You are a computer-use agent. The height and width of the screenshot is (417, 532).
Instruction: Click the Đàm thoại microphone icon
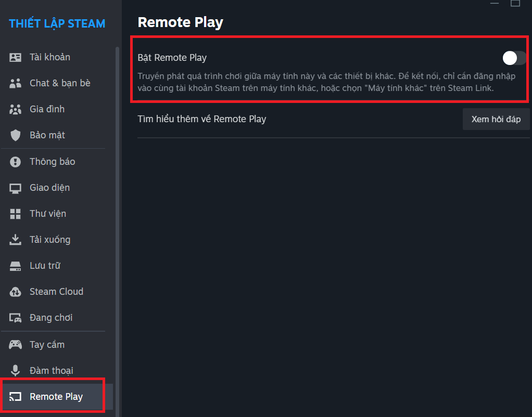15,371
